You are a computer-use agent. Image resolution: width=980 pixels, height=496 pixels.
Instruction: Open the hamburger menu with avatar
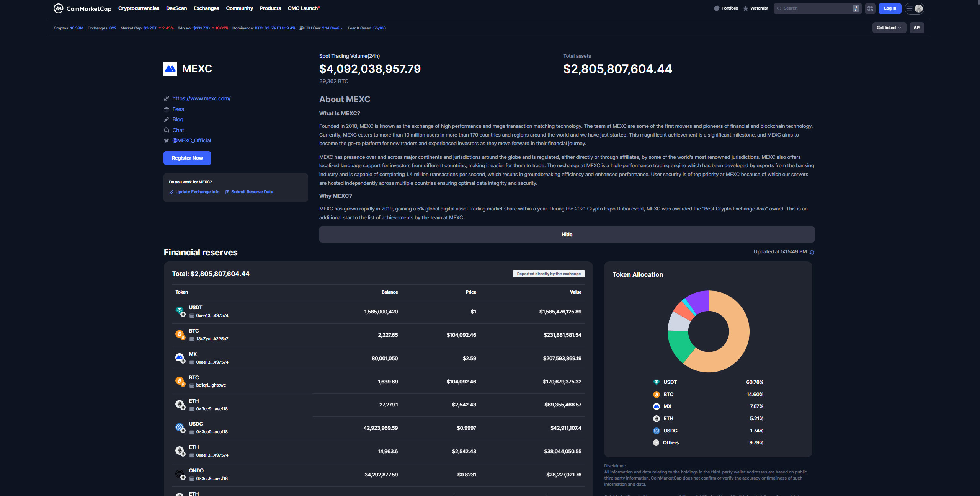pyautogui.click(x=915, y=8)
